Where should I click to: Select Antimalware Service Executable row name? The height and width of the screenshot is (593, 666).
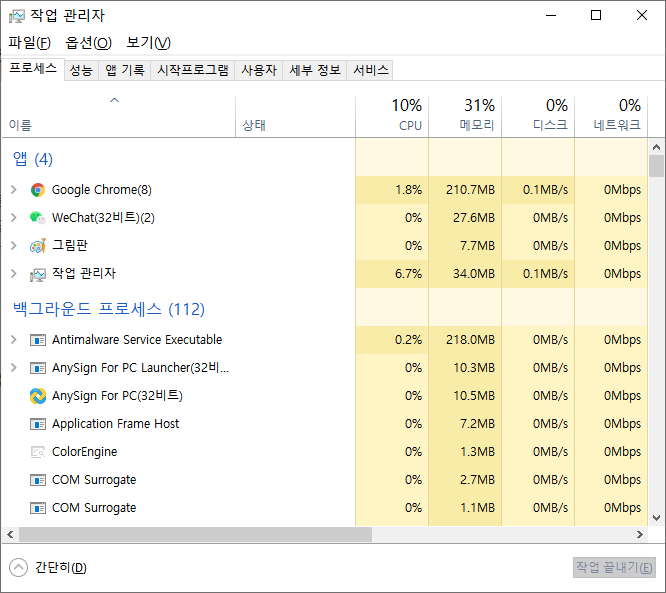coord(137,340)
